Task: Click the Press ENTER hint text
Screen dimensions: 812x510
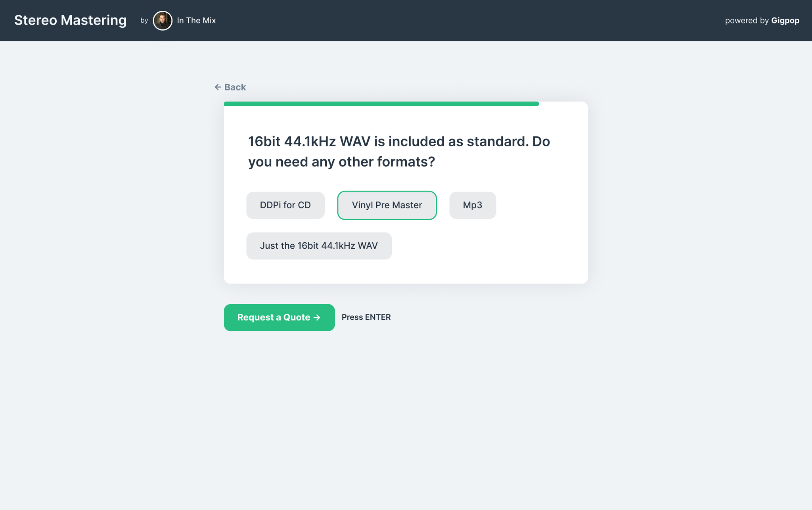Action: (x=366, y=317)
